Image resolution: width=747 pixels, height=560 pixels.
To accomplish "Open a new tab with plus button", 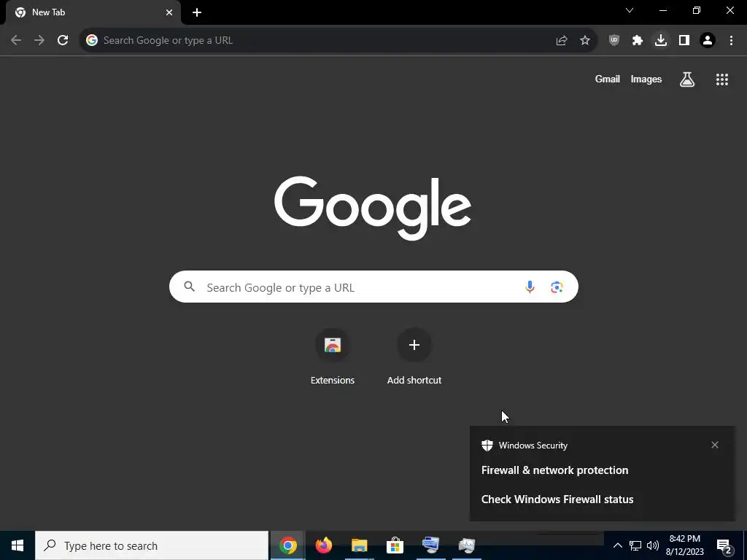I will pos(197,12).
